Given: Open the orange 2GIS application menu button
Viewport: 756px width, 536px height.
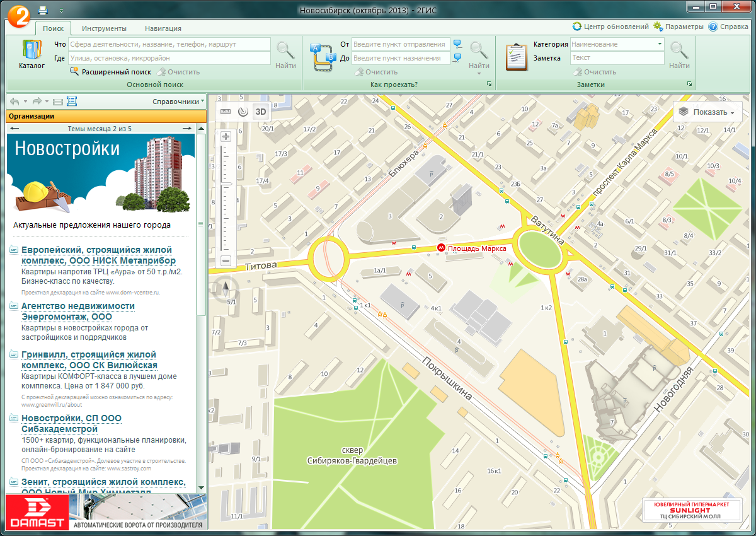Looking at the screenshot, I should [19, 16].
